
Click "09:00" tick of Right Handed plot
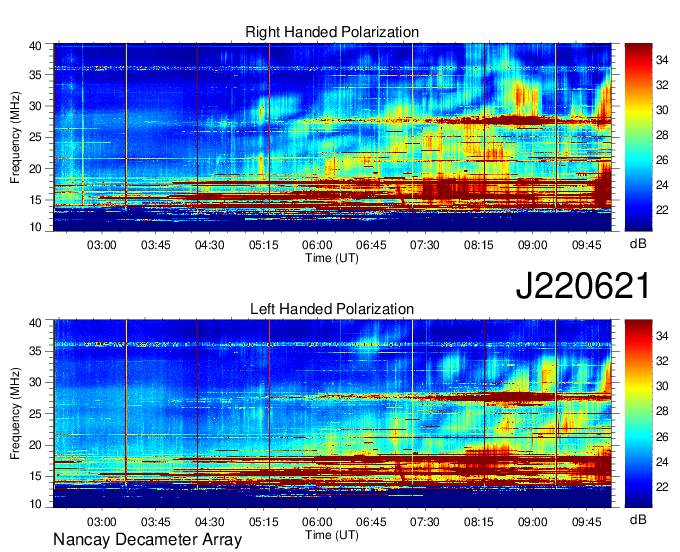coord(533,245)
